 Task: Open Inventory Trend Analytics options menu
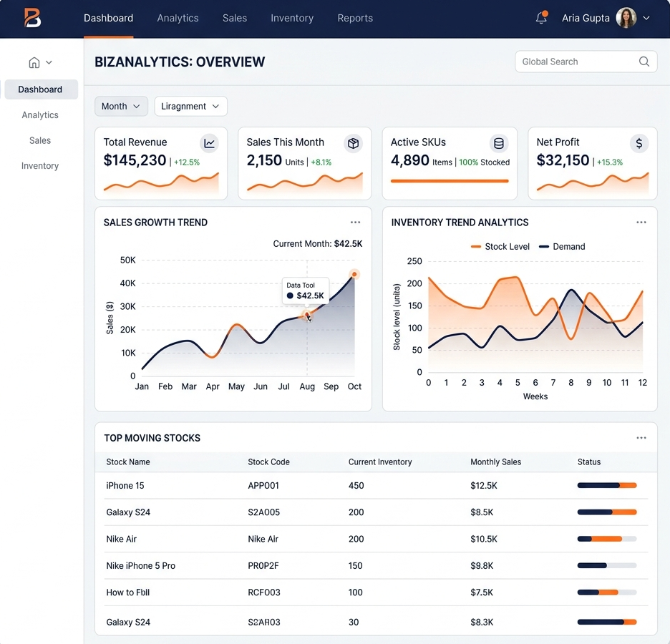coord(641,222)
